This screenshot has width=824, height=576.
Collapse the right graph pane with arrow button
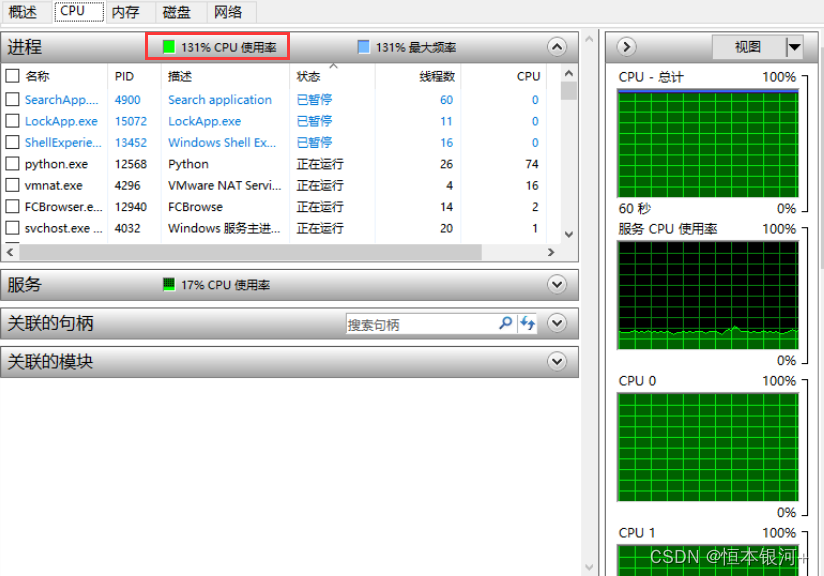click(627, 47)
